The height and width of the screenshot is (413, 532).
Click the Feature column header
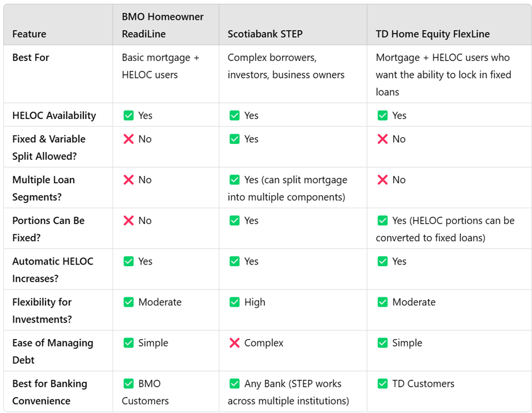pyautogui.click(x=28, y=34)
